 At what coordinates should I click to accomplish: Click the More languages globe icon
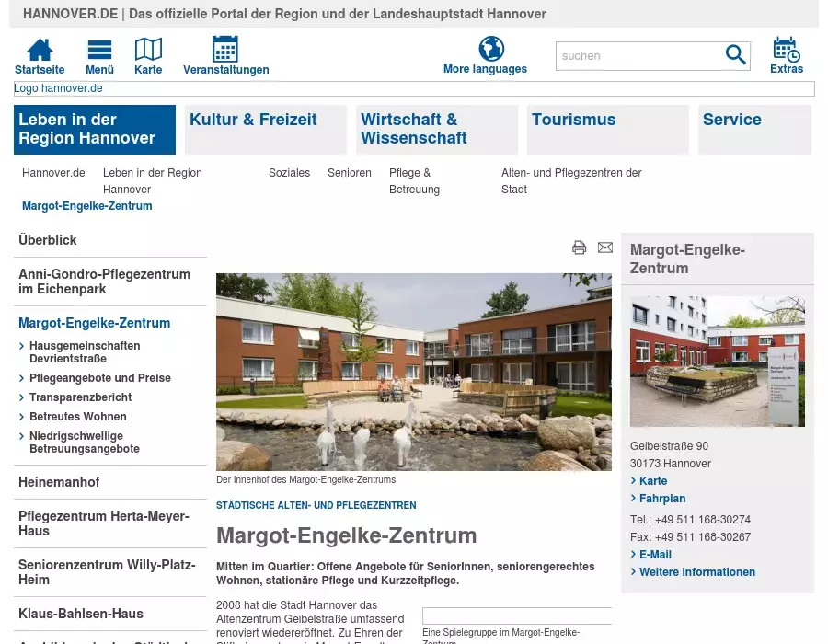491,49
